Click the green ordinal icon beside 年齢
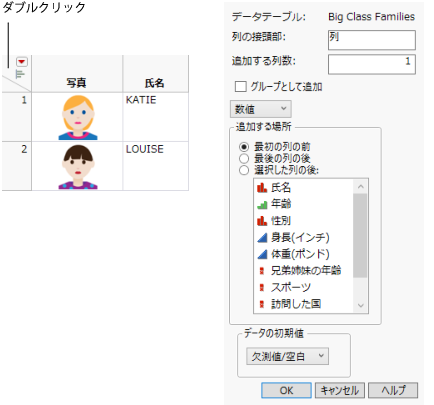434x405 pixels. 262,204
